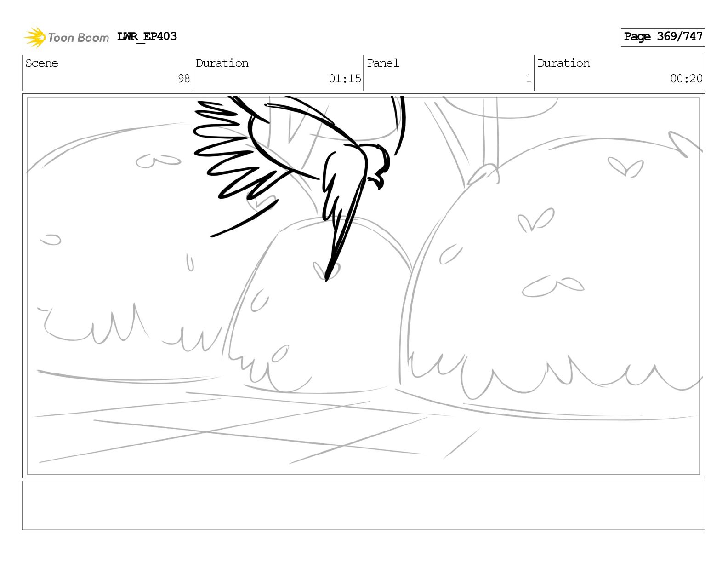Screen dimensions: 728x563
Task: Select the scene duration value 01:15
Action: tap(345, 79)
